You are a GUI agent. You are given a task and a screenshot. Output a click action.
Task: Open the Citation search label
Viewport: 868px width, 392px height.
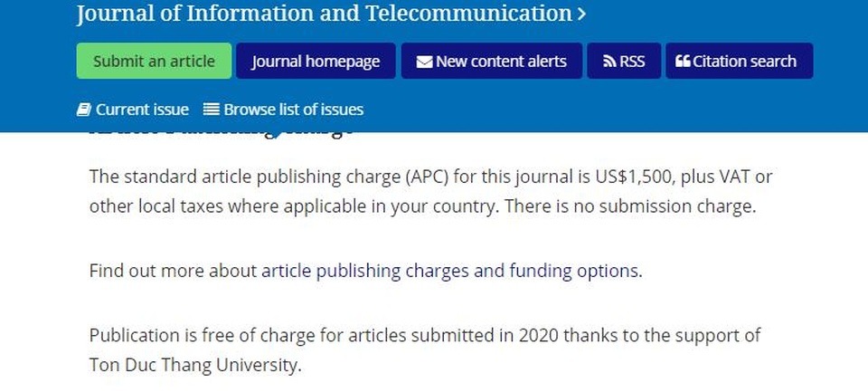coord(744,61)
